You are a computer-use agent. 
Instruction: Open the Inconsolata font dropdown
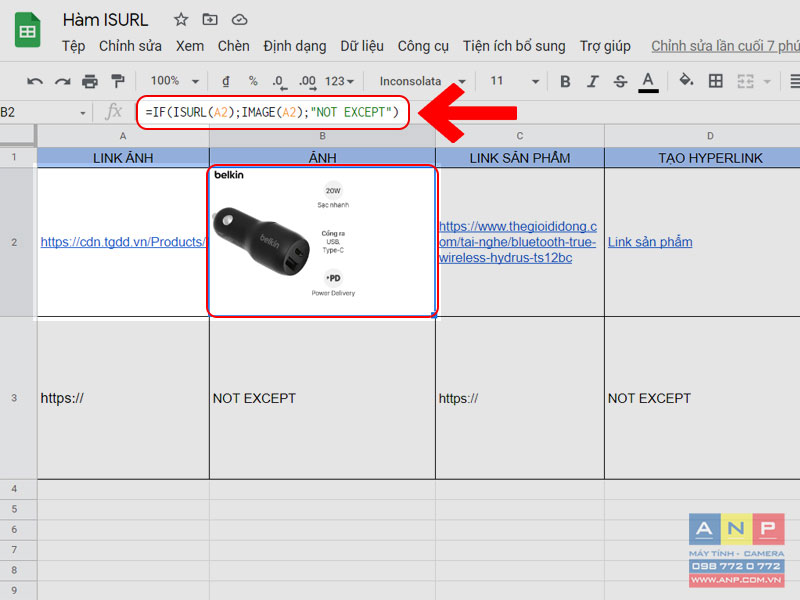tap(422, 81)
